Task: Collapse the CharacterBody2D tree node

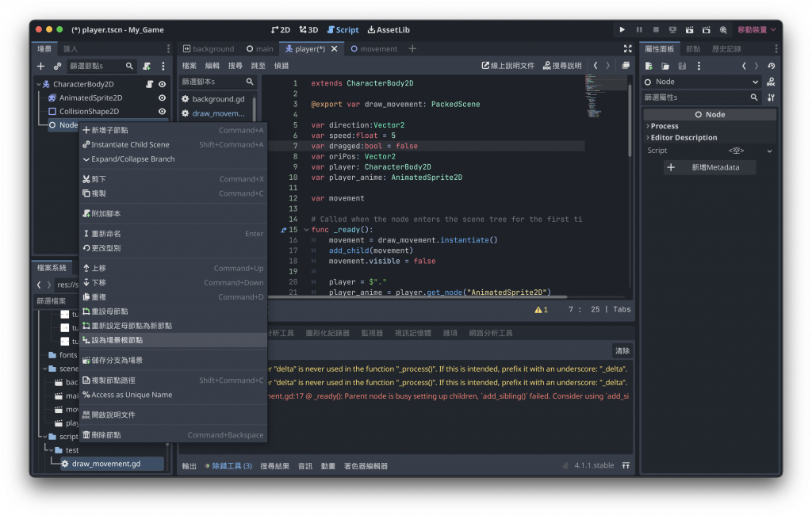Action: [39, 84]
